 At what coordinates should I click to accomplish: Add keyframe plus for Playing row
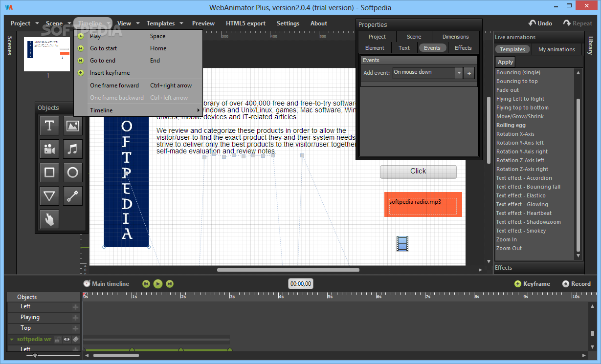click(x=75, y=318)
